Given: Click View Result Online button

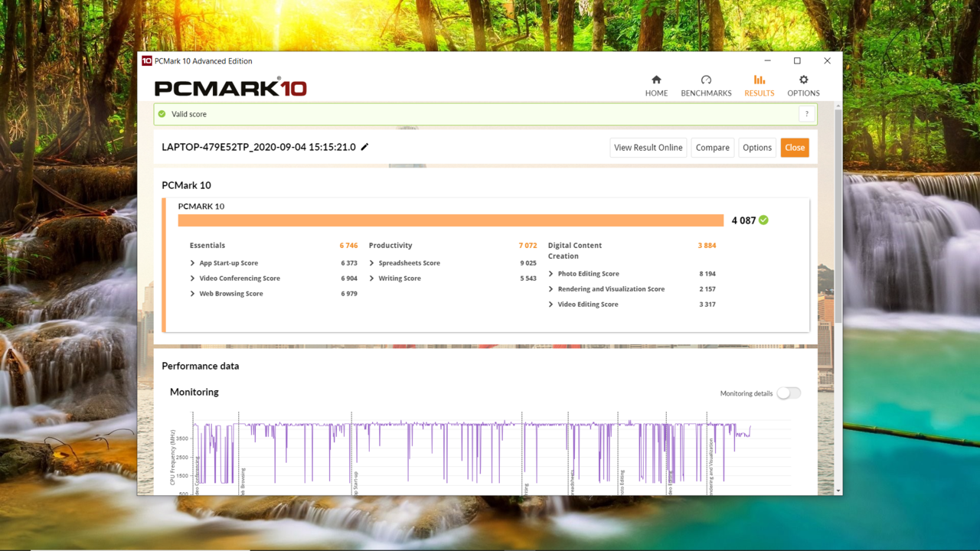Looking at the screenshot, I should pyautogui.click(x=648, y=148).
